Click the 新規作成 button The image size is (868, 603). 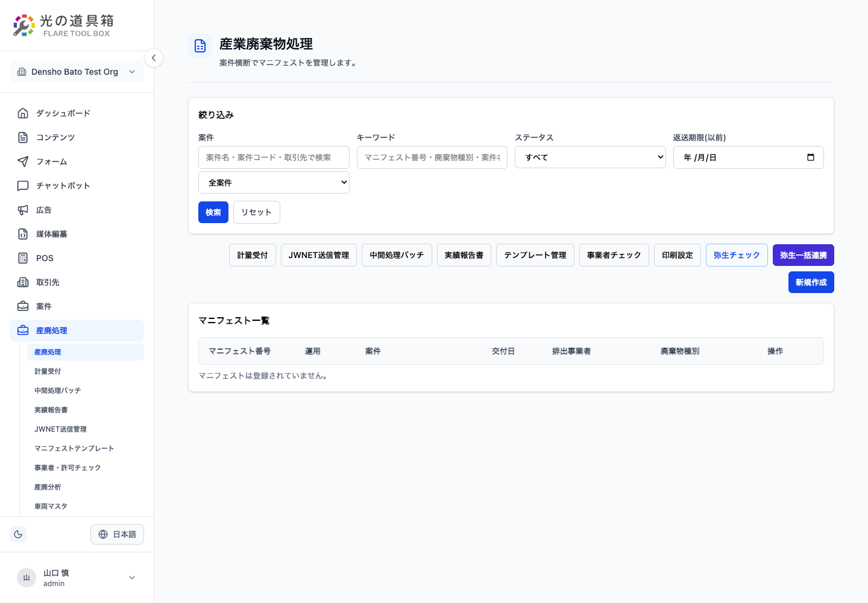[x=811, y=282]
